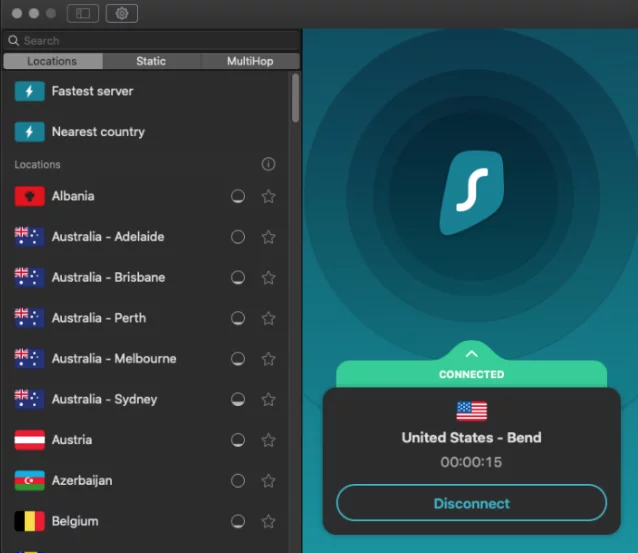Switch to the Static tab
638x553 pixels.
(x=151, y=61)
